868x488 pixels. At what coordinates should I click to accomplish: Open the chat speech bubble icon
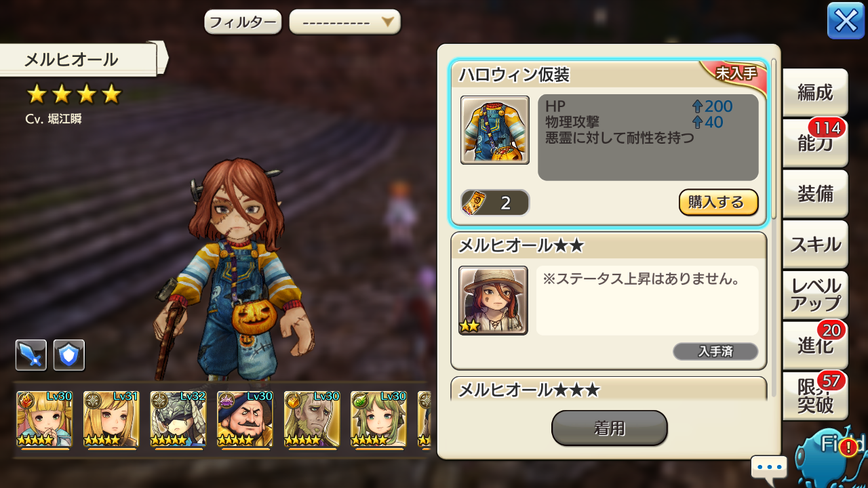tap(769, 468)
